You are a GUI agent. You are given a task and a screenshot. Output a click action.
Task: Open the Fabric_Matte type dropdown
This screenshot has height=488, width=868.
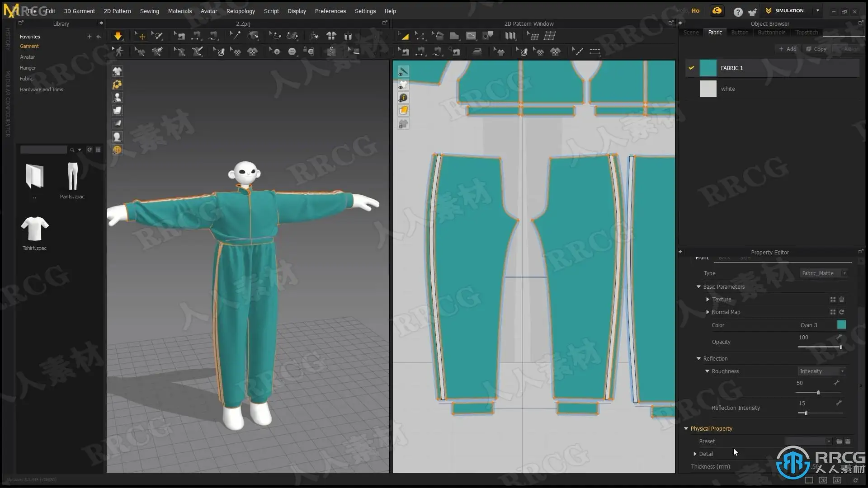coord(823,273)
